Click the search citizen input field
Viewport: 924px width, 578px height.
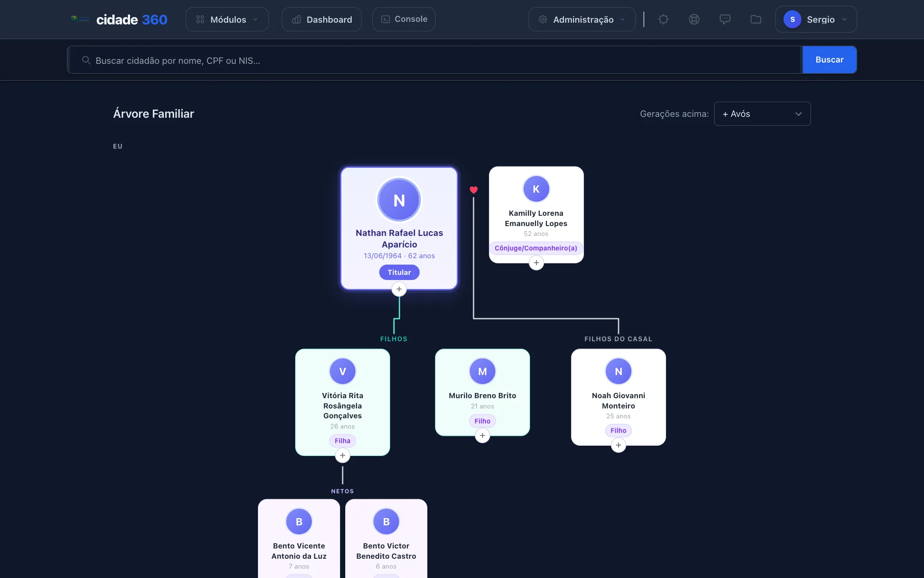[434, 60]
